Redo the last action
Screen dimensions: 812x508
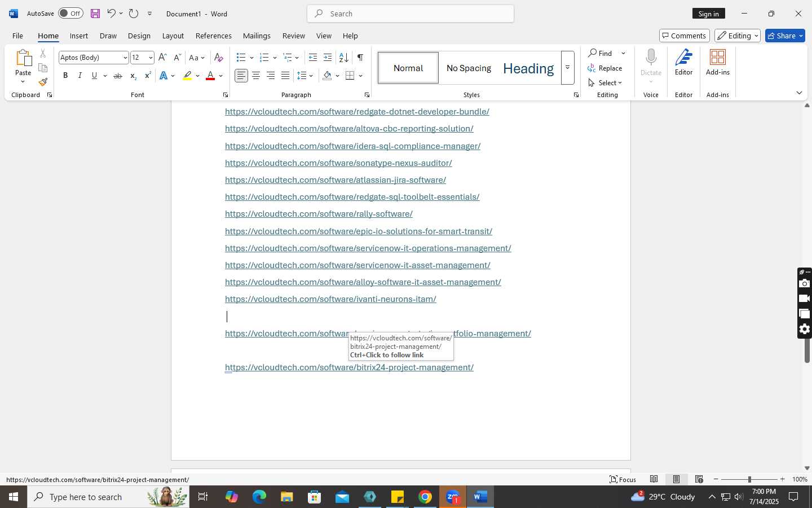134,14
